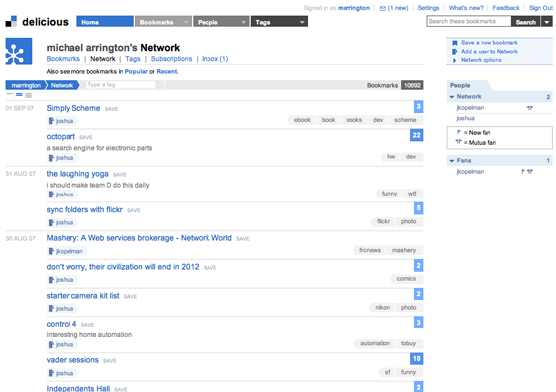556x392 pixels.
Task: Open the 3 saves count for control 4
Action: click(418, 323)
